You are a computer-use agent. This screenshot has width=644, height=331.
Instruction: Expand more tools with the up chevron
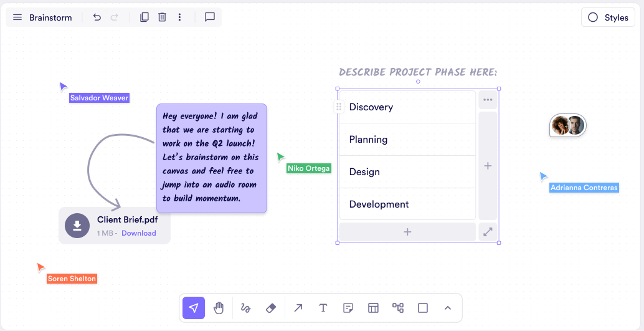tap(448, 308)
